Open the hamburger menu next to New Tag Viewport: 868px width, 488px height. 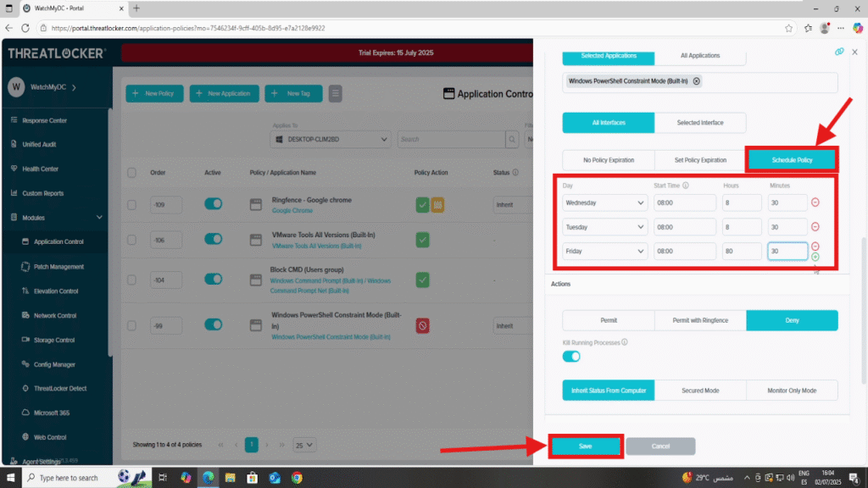[x=335, y=93]
